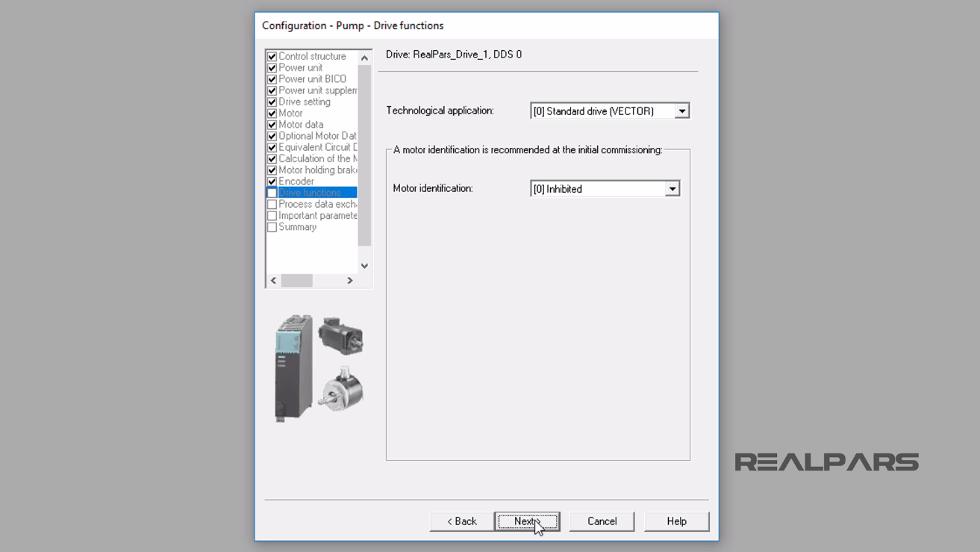Screen dimensions: 980x552
Task: Uncheck the Drive setting checkbox
Action: 272,102
